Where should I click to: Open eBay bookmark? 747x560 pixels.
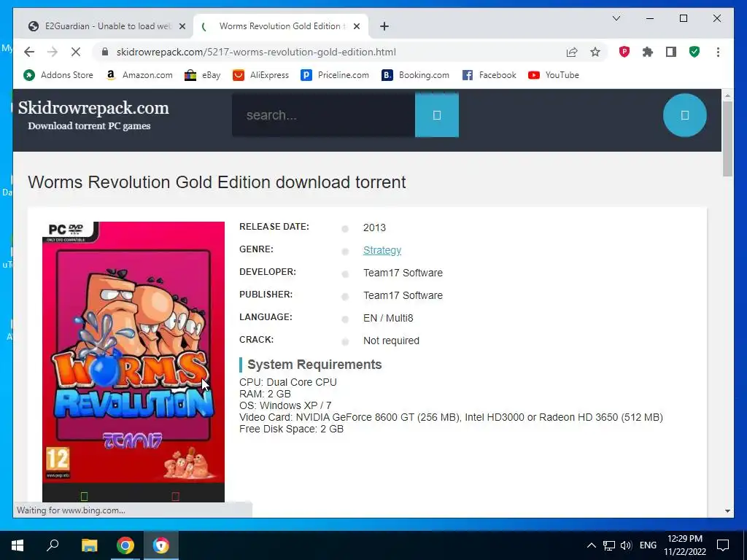coord(203,75)
